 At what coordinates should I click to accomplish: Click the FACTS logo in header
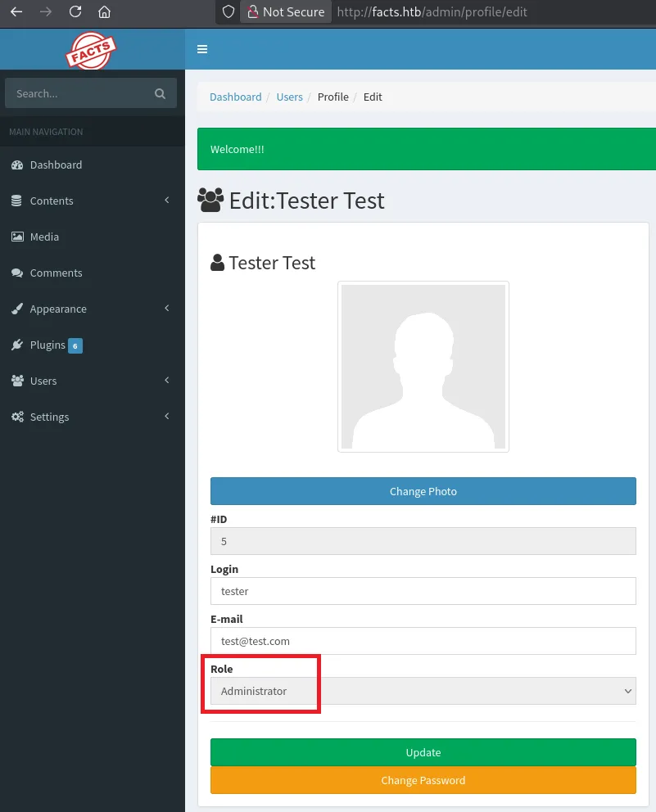pyautogui.click(x=91, y=50)
